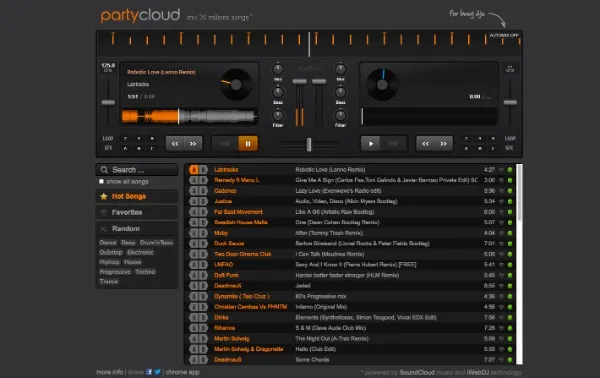This screenshot has width=600, height=378.
Task: Favorite the Dinka Elements heart icon
Action: [501, 318]
